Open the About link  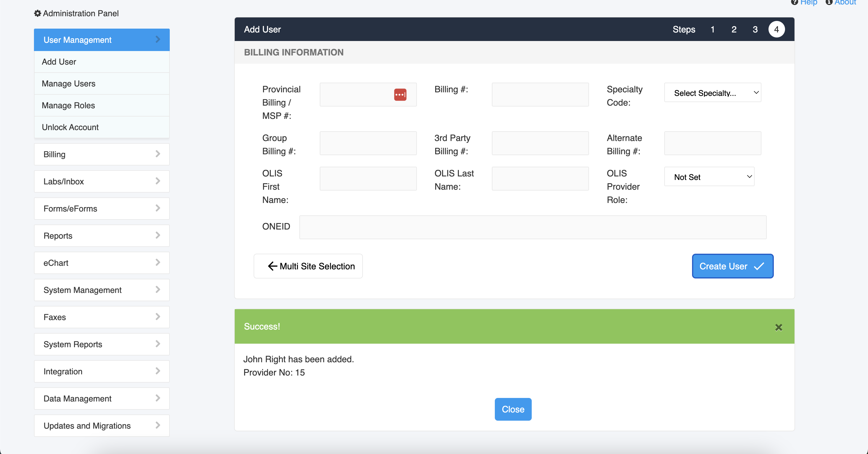pyautogui.click(x=845, y=2)
